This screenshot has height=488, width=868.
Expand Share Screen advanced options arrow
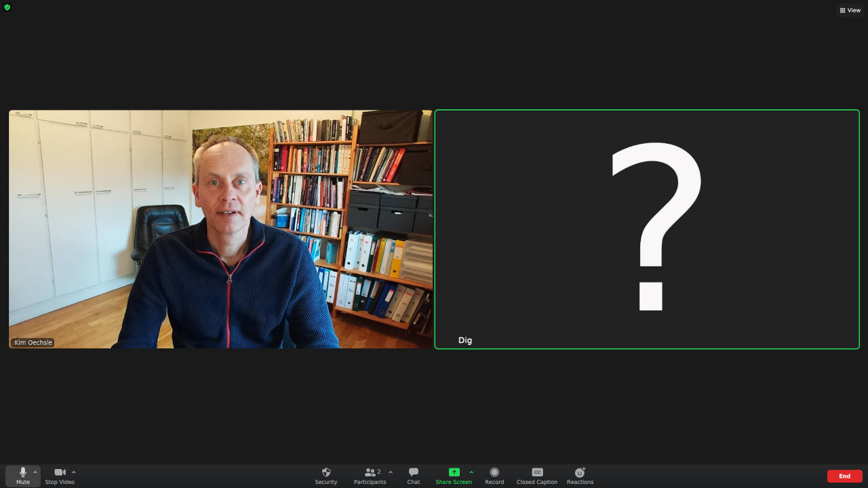pos(471,472)
